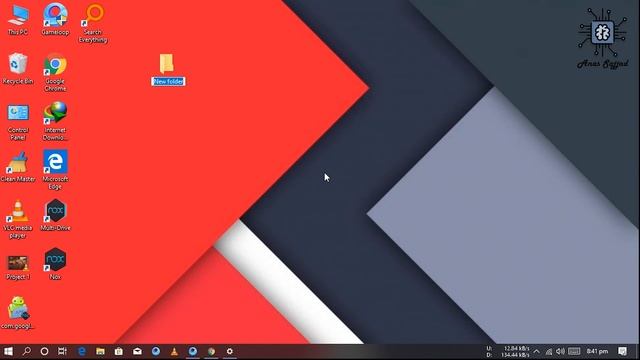
Task: Open taskbar Search magnifier
Action: pos(27,351)
